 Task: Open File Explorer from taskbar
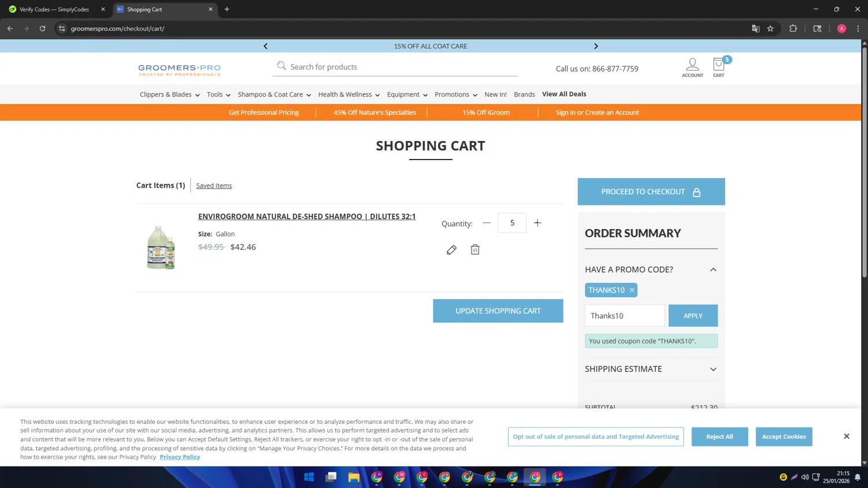(354, 477)
